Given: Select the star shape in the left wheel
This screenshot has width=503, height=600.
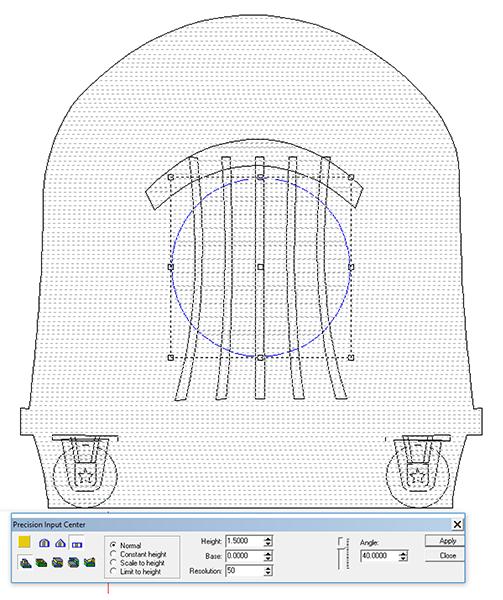Looking at the screenshot, I should click(x=86, y=476).
